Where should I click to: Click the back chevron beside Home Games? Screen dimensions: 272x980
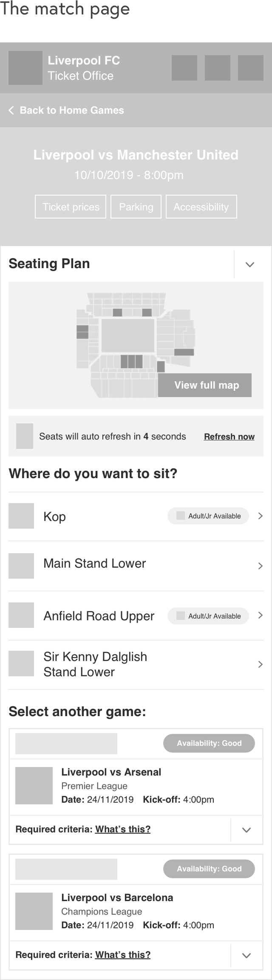point(11,110)
